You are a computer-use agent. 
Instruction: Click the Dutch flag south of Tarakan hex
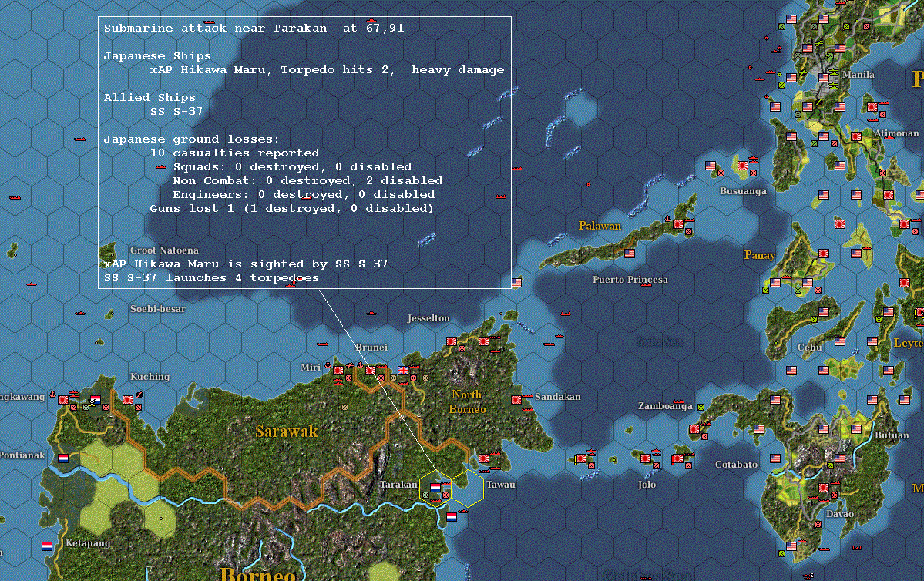coord(452,517)
